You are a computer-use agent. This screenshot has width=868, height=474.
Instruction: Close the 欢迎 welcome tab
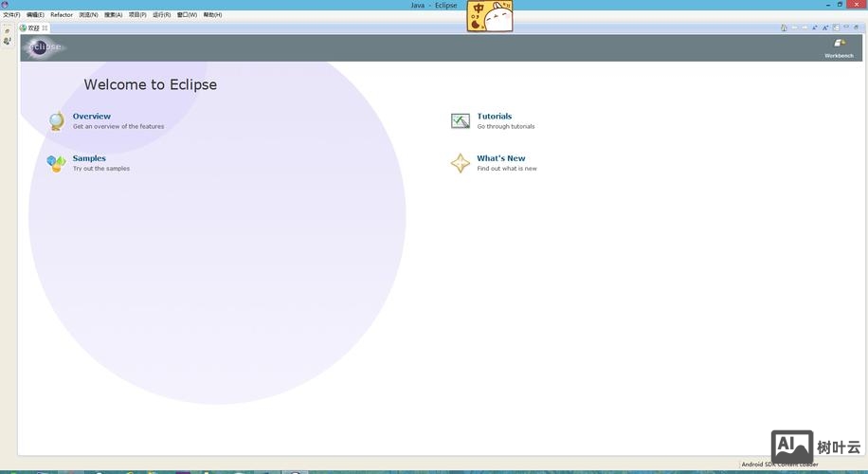click(45, 27)
